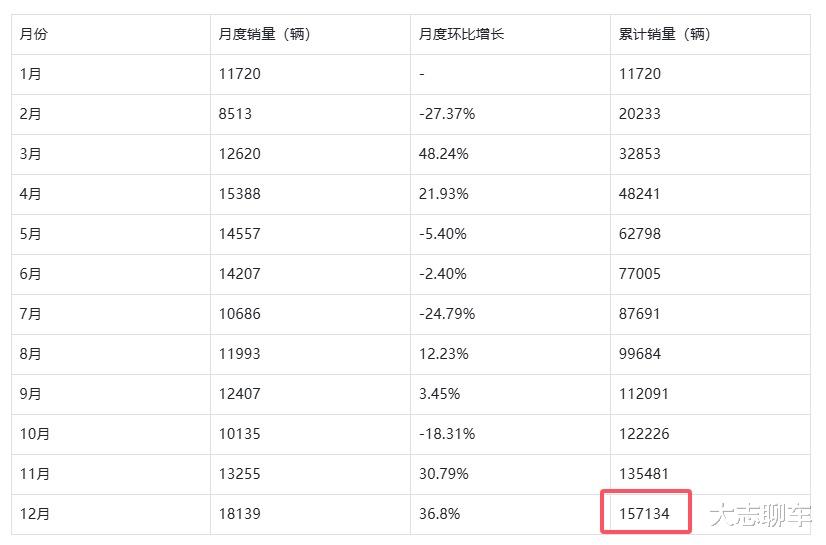Viewport: 826px width, 545px height.
Task: Click the 月份 column header
Action: 34,34
